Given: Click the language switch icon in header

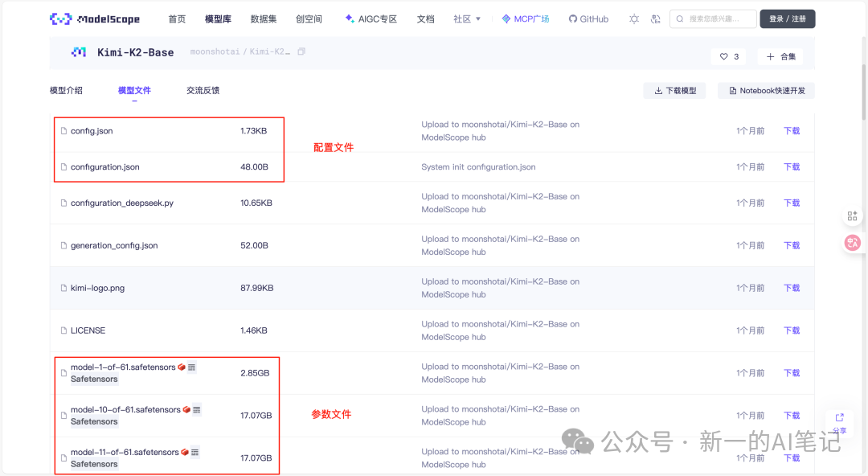Looking at the screenshot, I should (x=656, y=18).
